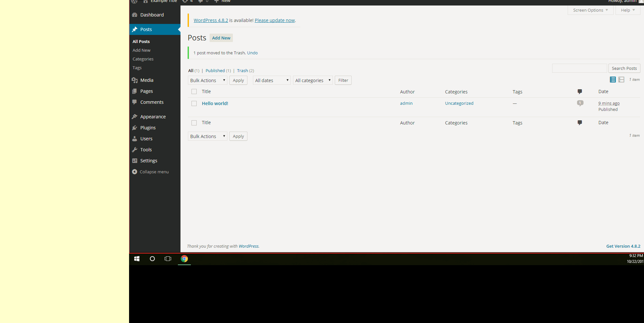644x323 pixels.
Task: Click the Search Posts button
Action: pyautogui.click(x=624, y=68)
